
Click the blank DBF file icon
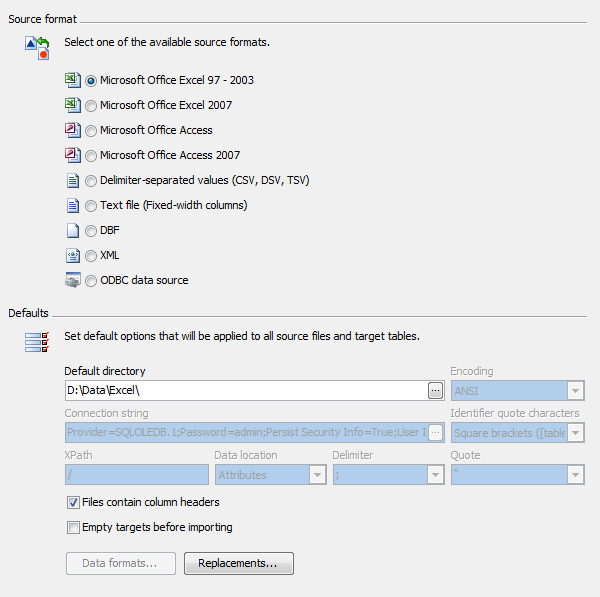click(73, 230)
